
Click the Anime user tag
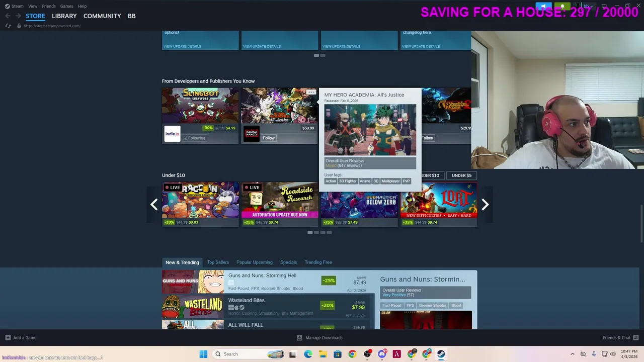coord(365,181)
